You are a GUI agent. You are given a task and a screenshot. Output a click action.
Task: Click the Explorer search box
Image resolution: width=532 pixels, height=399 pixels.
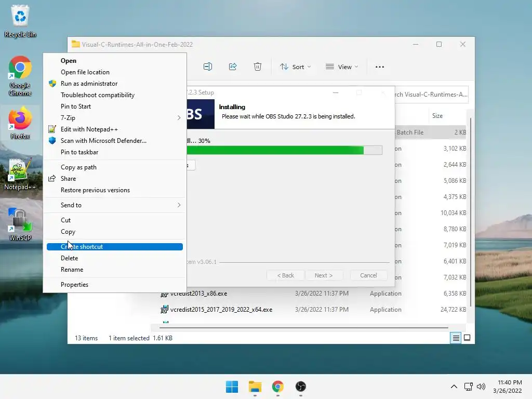[431, 95]
